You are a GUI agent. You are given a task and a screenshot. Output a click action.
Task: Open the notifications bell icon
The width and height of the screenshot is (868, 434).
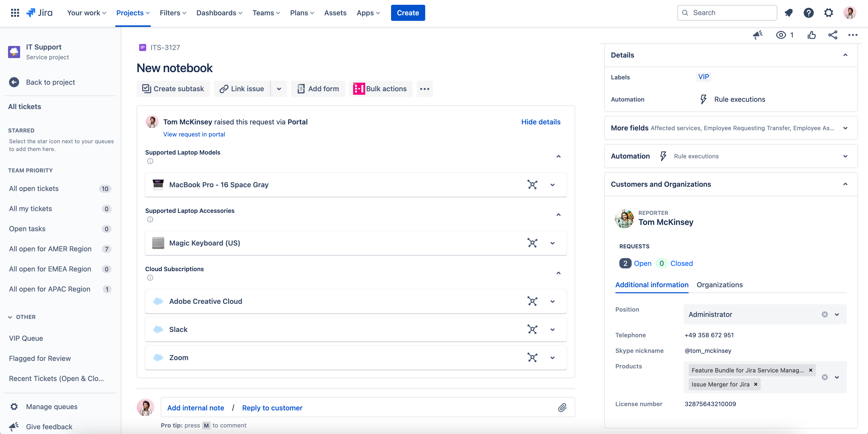coord(789,13)
